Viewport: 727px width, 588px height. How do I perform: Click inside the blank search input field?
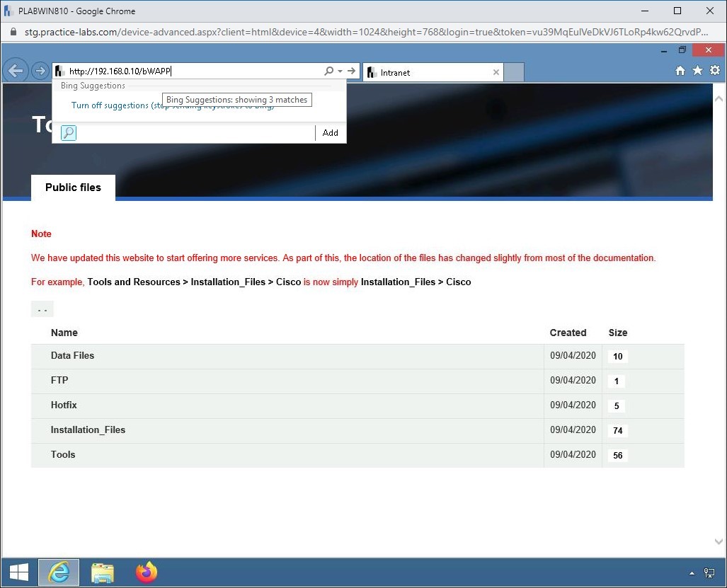[x=191, y=132]
